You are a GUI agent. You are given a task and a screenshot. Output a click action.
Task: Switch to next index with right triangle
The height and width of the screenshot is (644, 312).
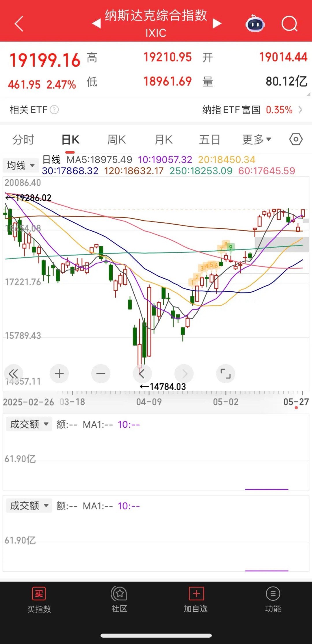(x=217, y=23)
